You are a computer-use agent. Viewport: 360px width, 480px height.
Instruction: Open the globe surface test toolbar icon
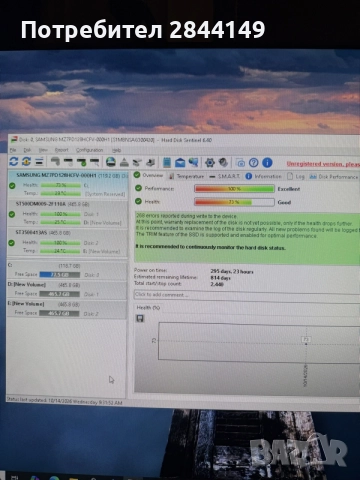[111, 162]
